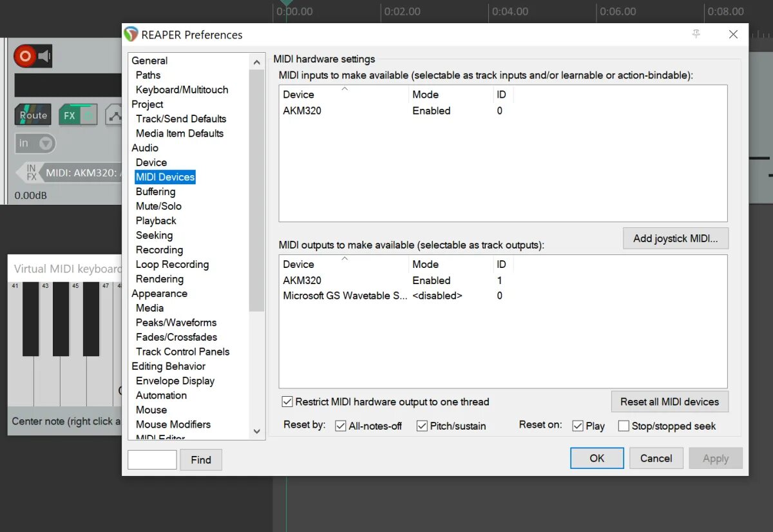Open Mouse Modifiers preferences page
The height and width of the screenshot is (532, 773).
pyautogui.click(x=173, y=424)
